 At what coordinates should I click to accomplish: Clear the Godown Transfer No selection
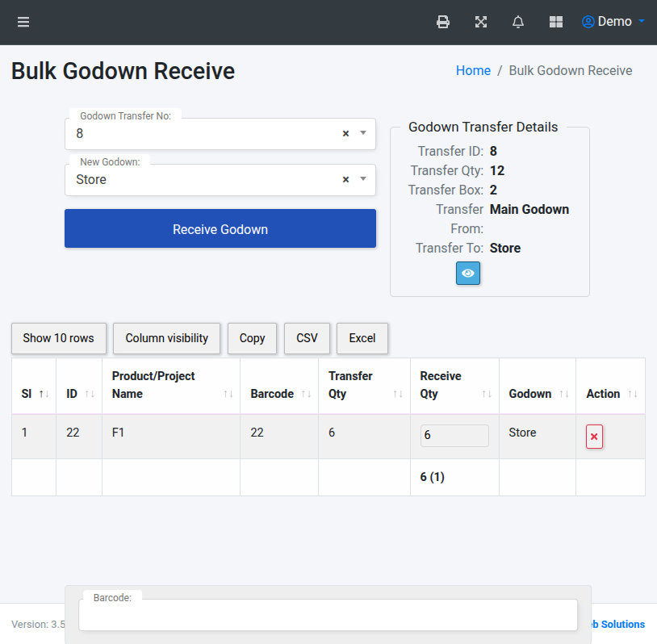pyautogui.click(x=345, y=133)
